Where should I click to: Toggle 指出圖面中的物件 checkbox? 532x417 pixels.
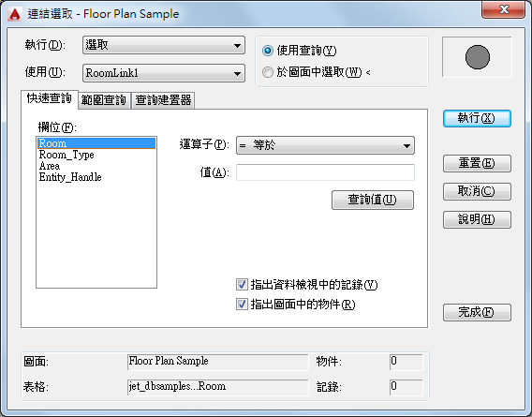pos(242,305)
